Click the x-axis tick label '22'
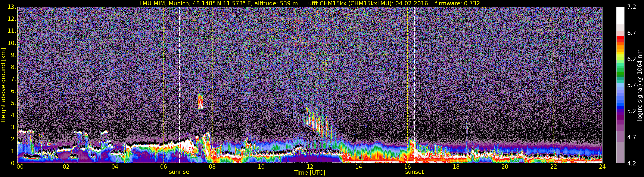644x177 pixels. pyautogui.click(x=554, y=167)
